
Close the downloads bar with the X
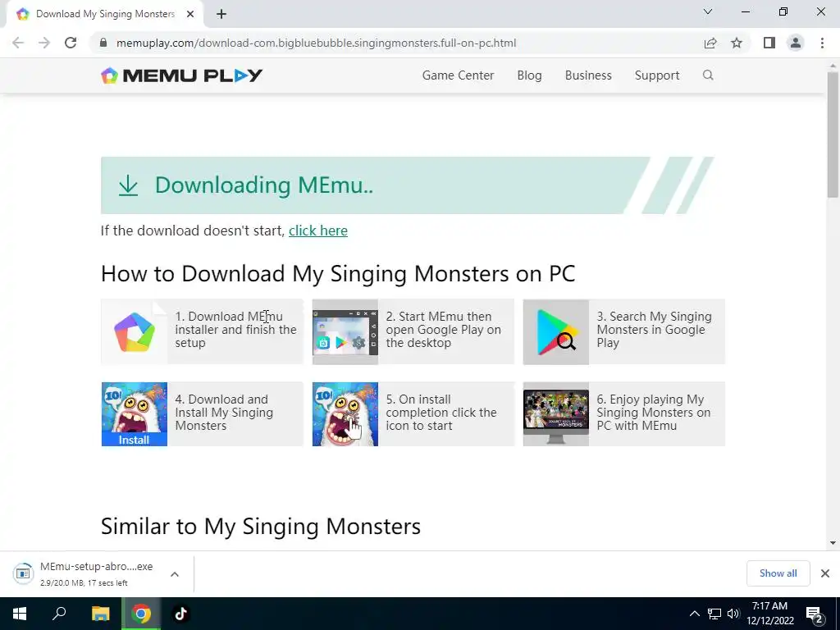[825, 573]
